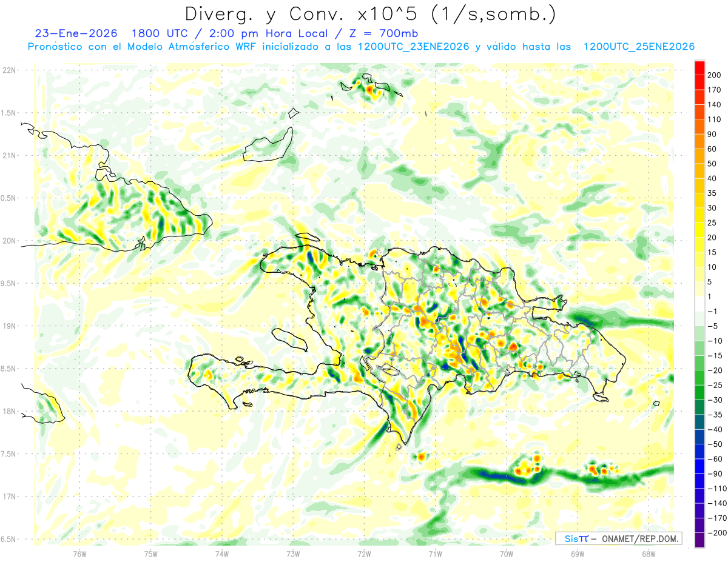The height and width of the screenshot is (562, 728).
Task: Click the '-110' colorbar label
Action: [717, 489]
